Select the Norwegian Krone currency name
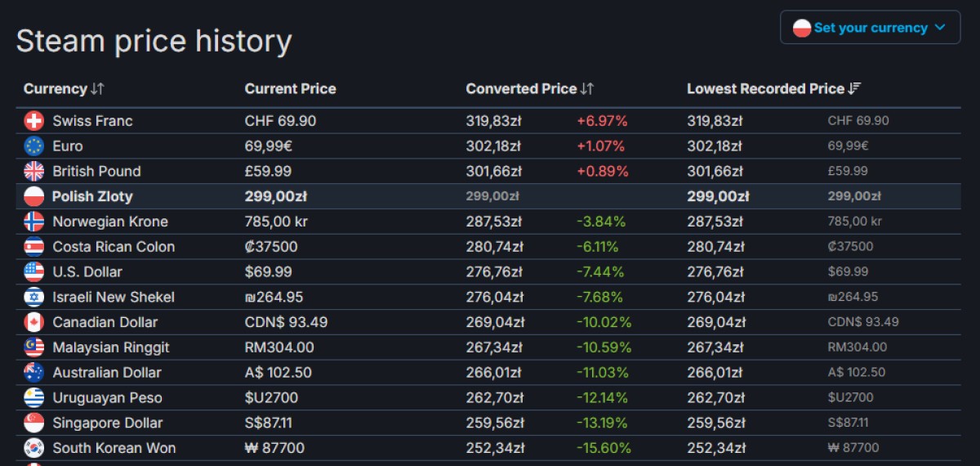This screenshot has height=466, width=980. [x=110, y=222]
